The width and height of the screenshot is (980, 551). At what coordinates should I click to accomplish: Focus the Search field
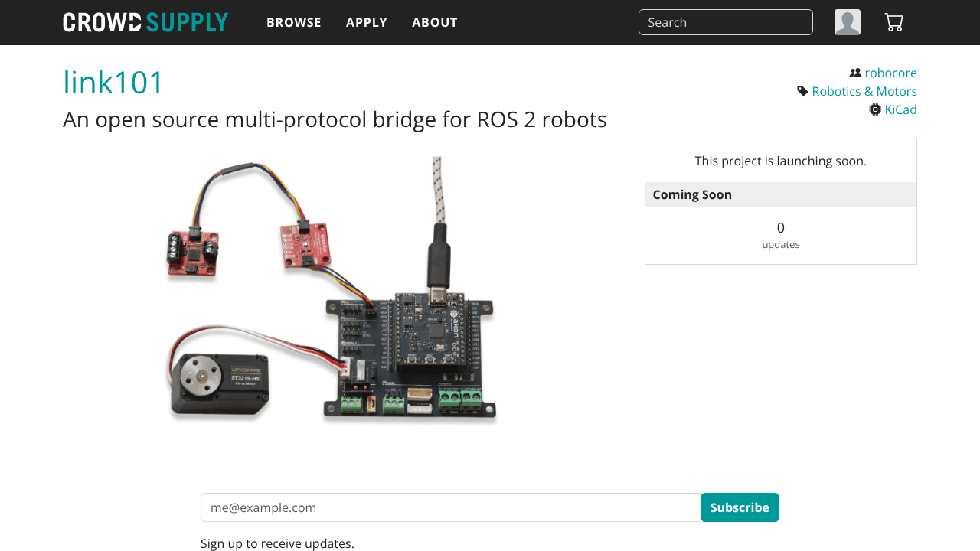(726, 22)
